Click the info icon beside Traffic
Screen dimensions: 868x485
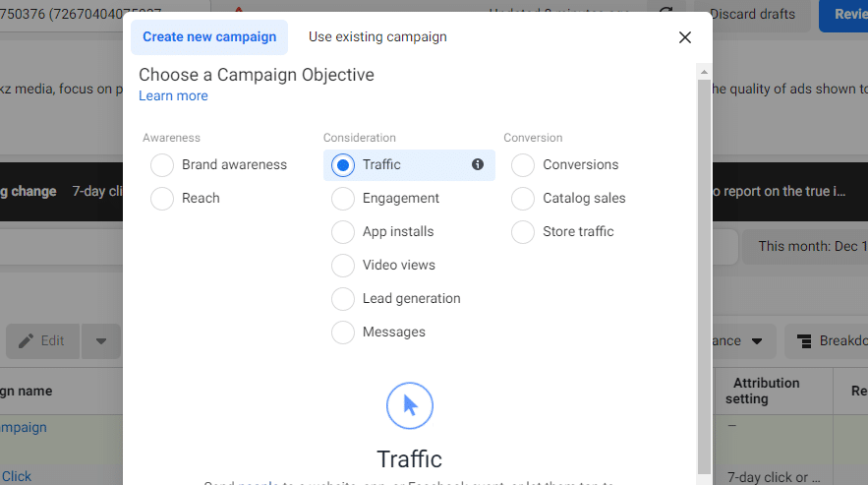pos(478,164)
